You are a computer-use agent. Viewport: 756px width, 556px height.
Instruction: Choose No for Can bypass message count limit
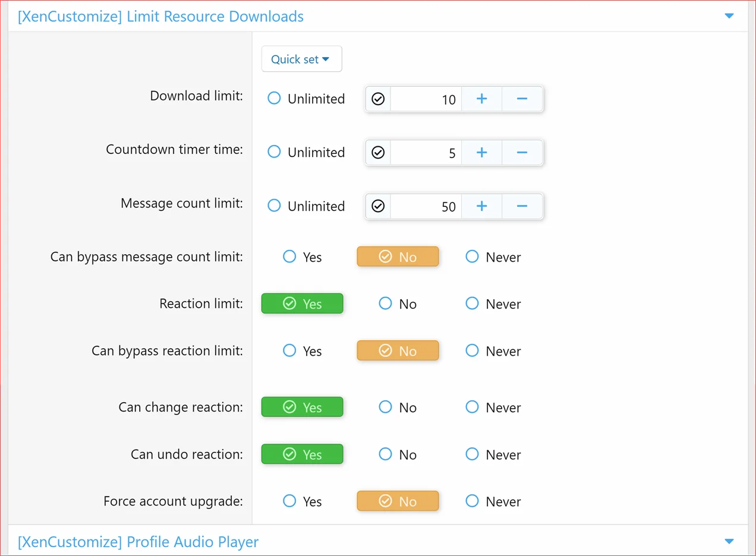pyautogui.click(x=398, y=257)
